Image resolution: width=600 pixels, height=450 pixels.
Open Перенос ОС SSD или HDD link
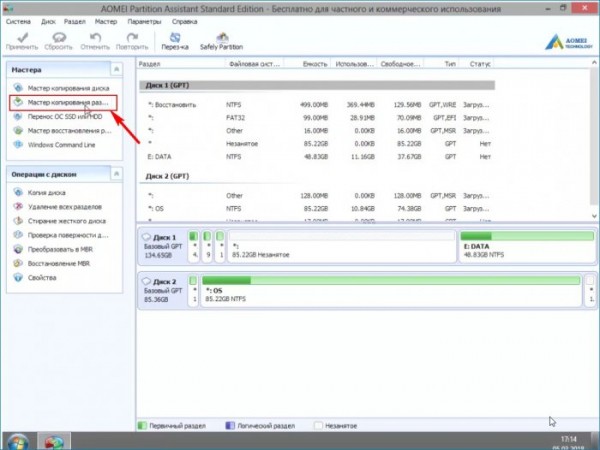(x=65, y=116)
